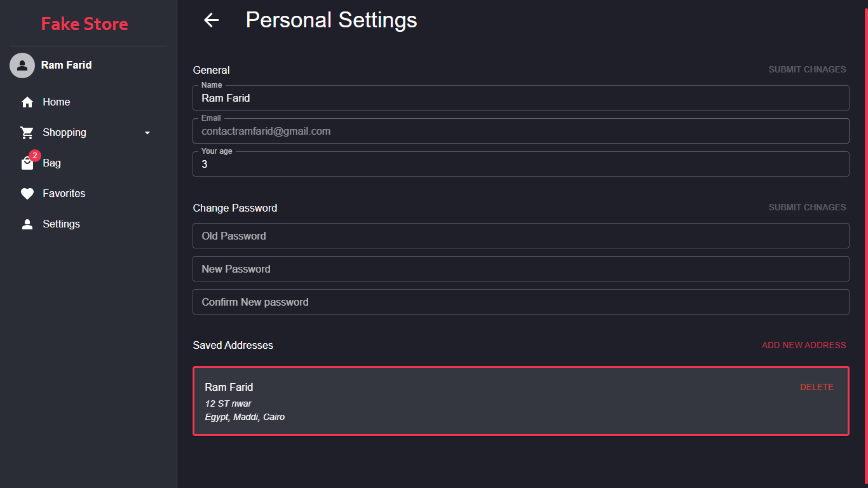Focus the Name input field
The image size is (868, 488).
(521, 98)
